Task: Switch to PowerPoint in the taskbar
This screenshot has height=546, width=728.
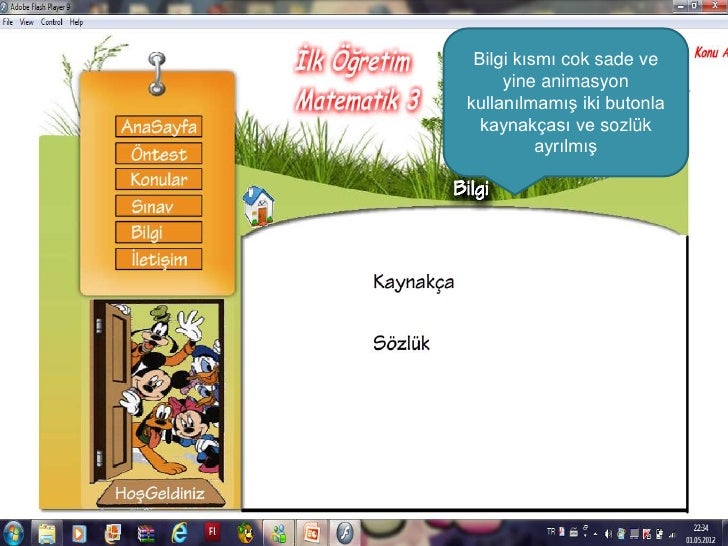Action: click(312, 533)
